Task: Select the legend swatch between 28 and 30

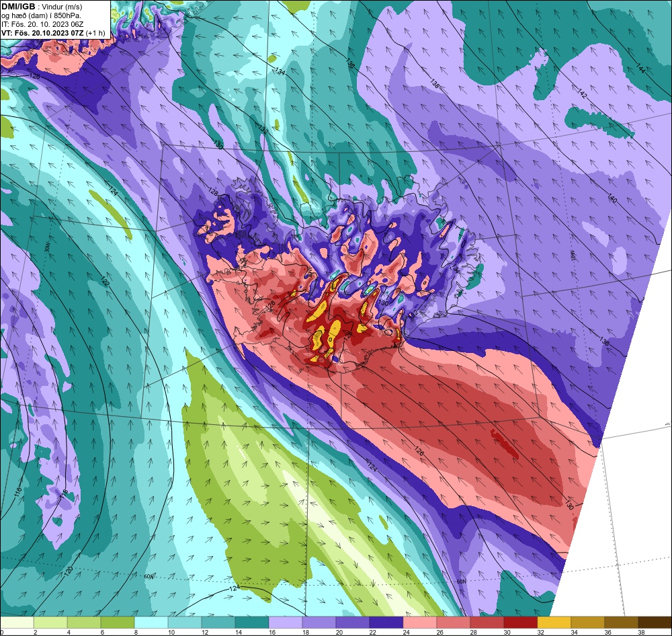Action: click(487, 623)
